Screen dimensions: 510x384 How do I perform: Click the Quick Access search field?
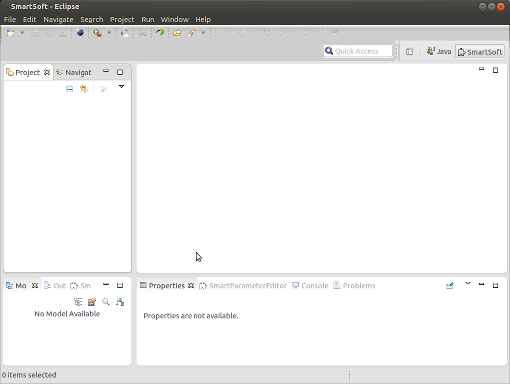click(357, 51)
